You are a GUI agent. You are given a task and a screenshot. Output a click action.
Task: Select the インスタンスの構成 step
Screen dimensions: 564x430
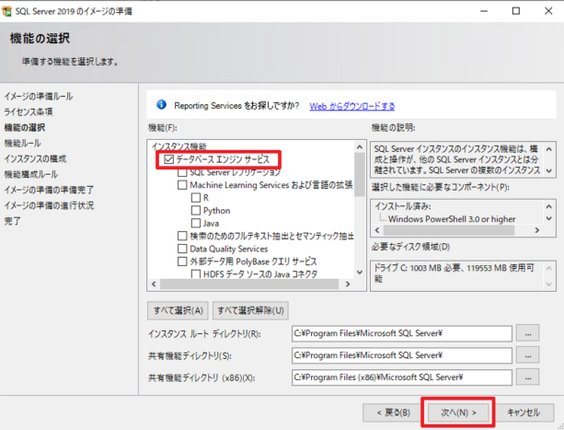point(35,159)
